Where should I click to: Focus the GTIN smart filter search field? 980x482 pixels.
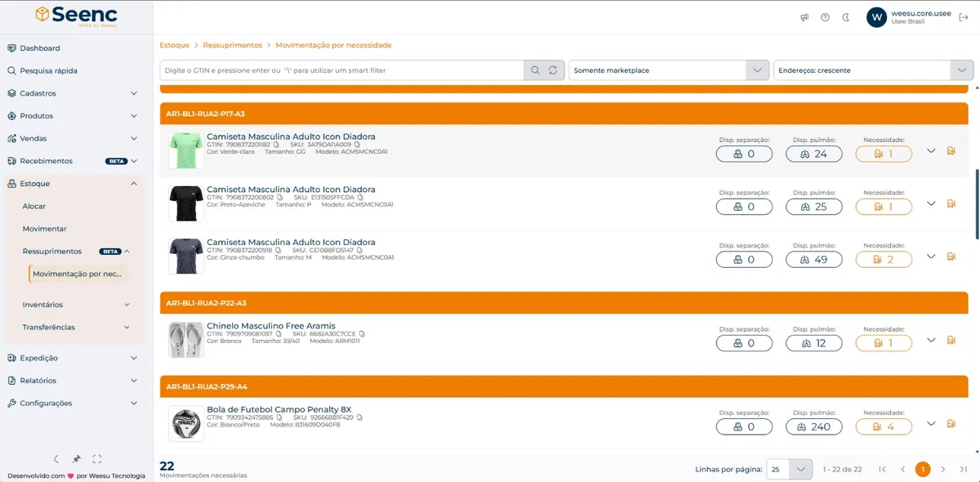click(342, 70)
